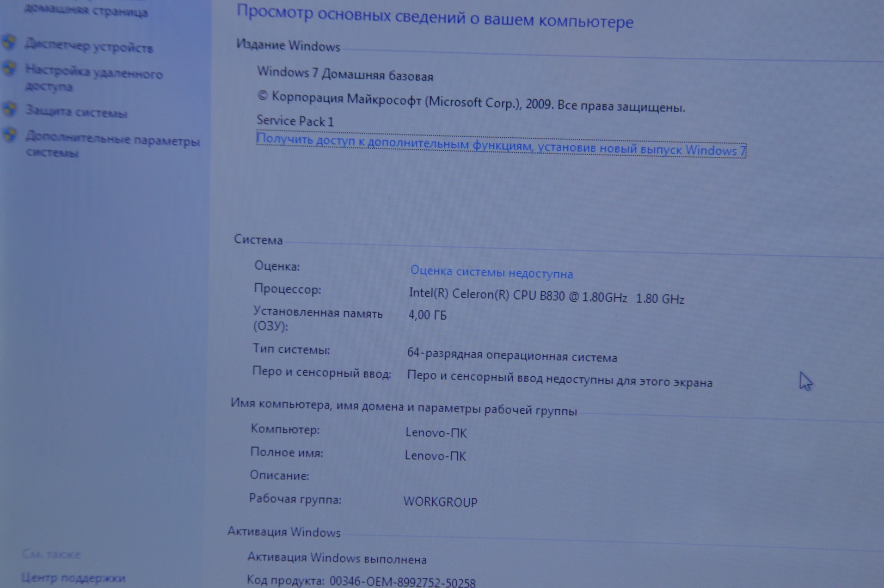
Task: Go to the control panel домашняя страница link
Action: 86,11
